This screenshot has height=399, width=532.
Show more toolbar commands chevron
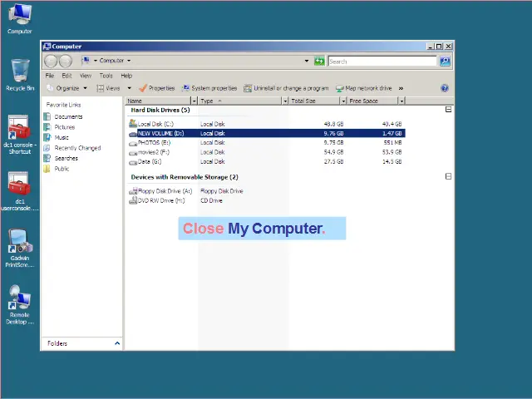tap(401, 88)
